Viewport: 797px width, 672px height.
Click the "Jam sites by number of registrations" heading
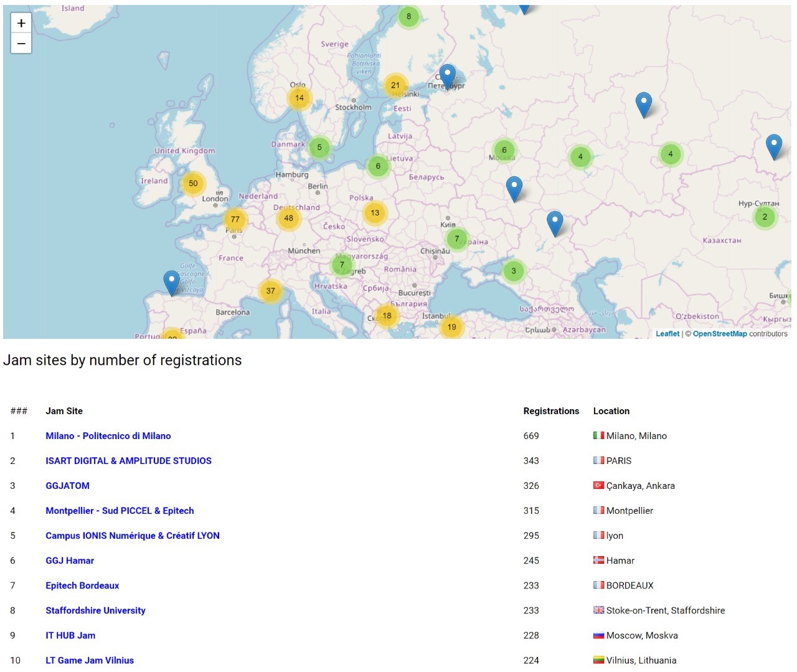click(123, 360)
